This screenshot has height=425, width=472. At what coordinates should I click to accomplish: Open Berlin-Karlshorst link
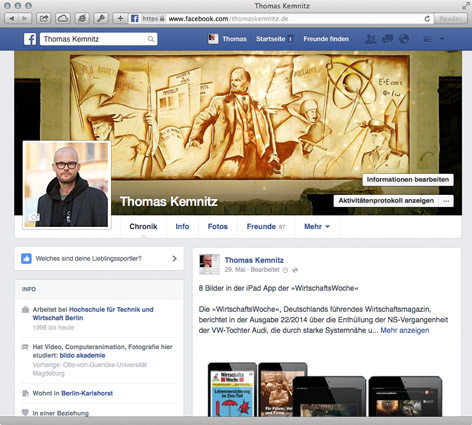coord(87,393)
